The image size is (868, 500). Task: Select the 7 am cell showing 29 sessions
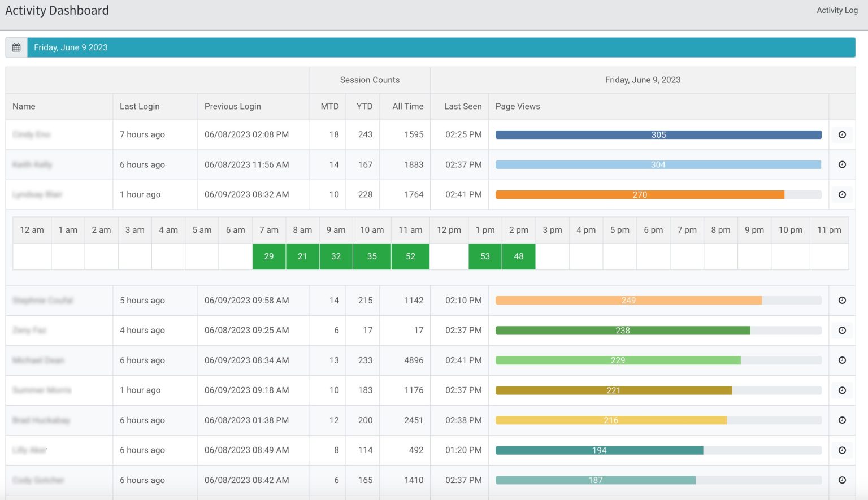pyautogui.click(x=268, y=256)
